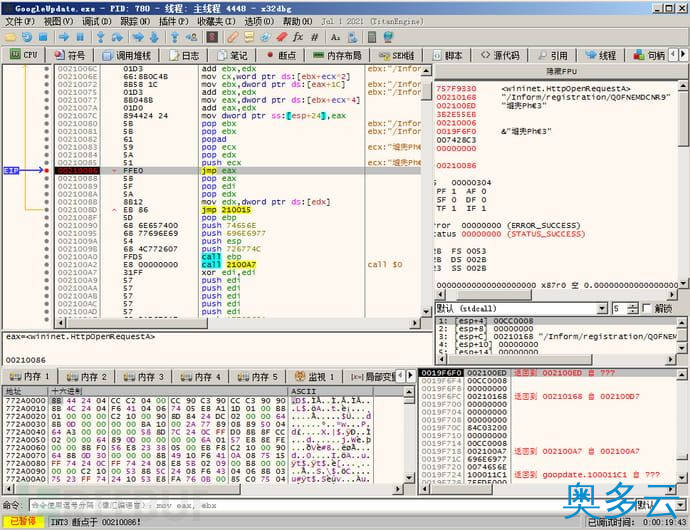
Task: Open the 调试(D) menu
Action: point(97,21)
